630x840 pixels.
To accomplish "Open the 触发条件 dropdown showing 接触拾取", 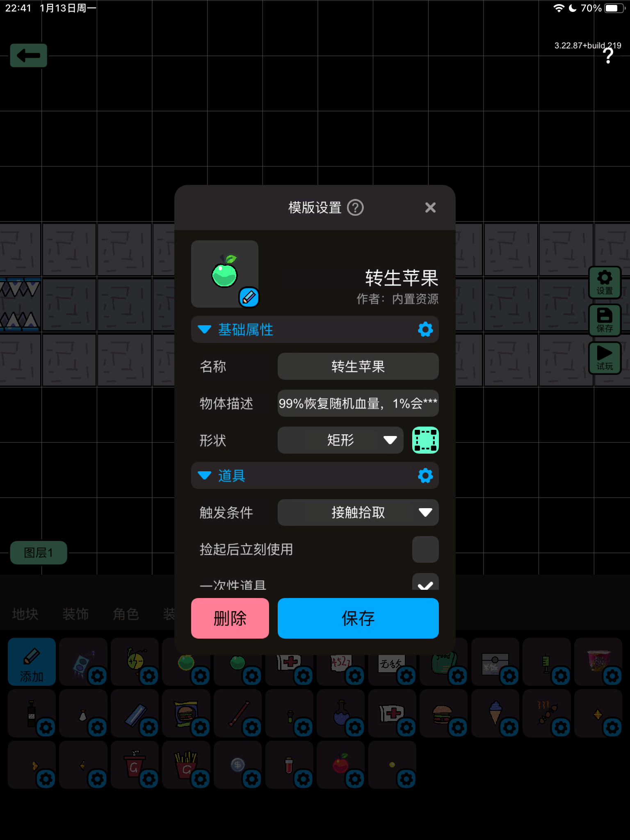I will pos(358,512).
